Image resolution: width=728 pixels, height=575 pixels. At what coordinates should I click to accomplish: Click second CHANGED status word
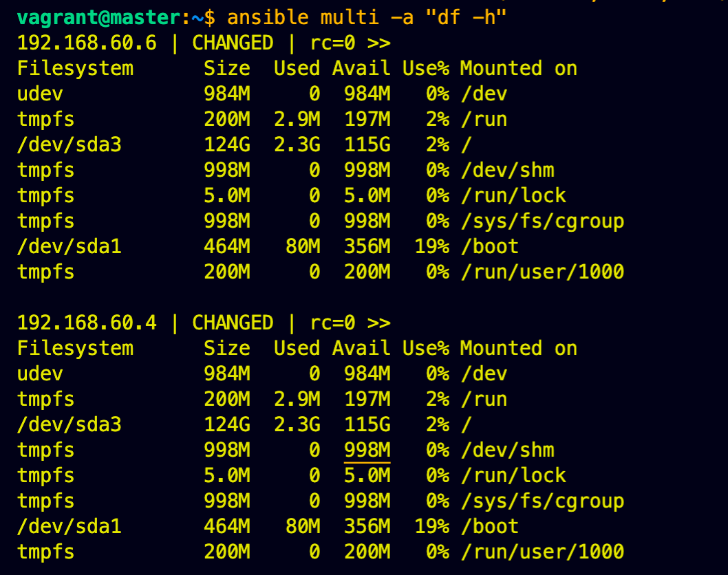(x=233, y=323)
